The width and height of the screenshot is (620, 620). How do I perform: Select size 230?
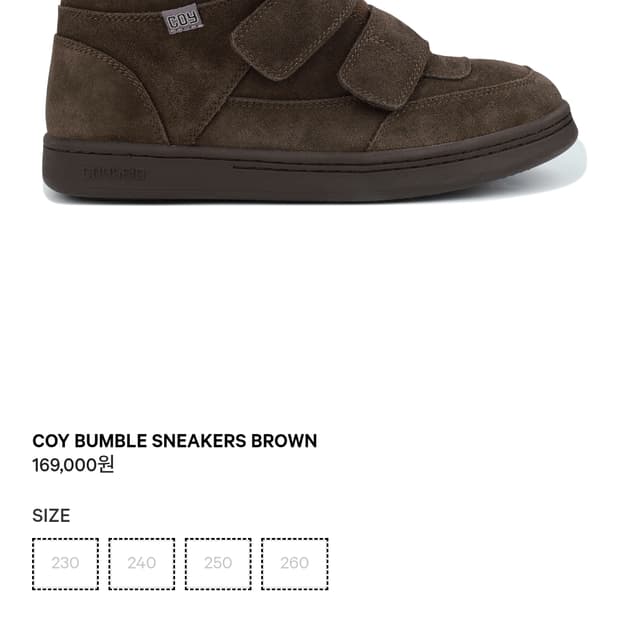(65, 564)
